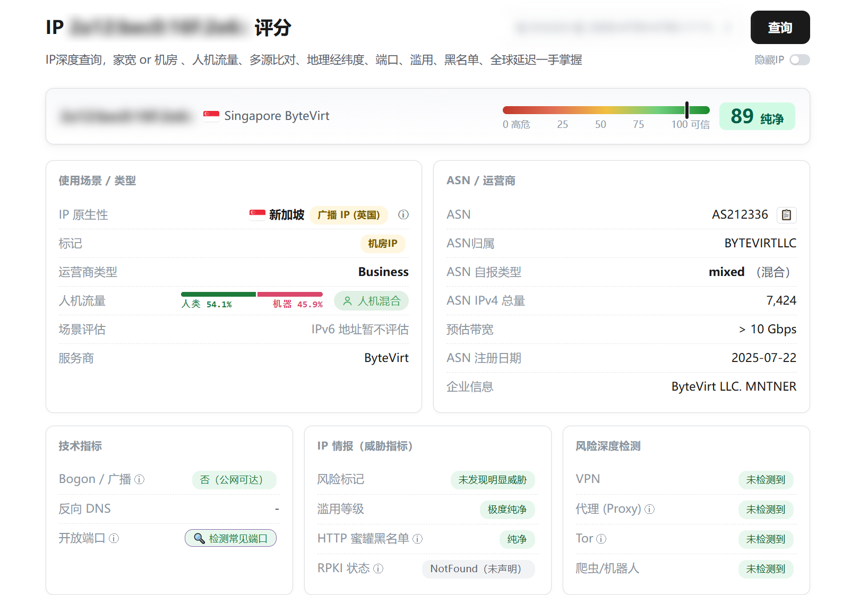Select the Business carrier type value

pos(383,272)
